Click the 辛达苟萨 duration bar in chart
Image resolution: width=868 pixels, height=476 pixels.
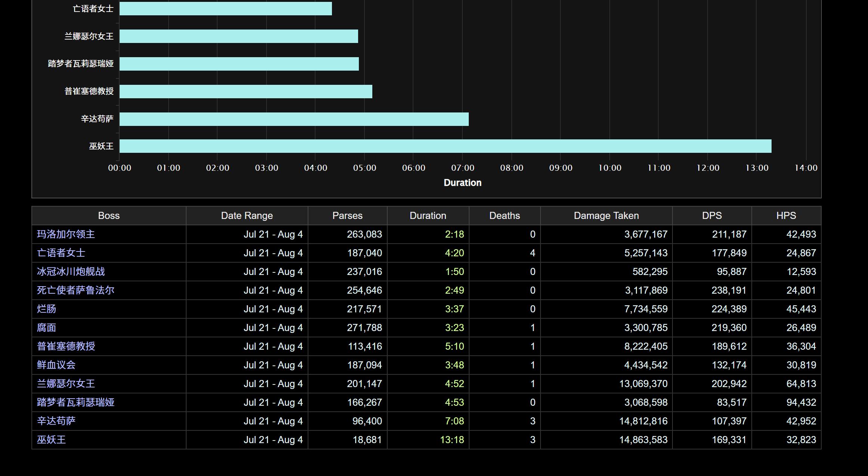pyautogui.click(x=294, y=119)
